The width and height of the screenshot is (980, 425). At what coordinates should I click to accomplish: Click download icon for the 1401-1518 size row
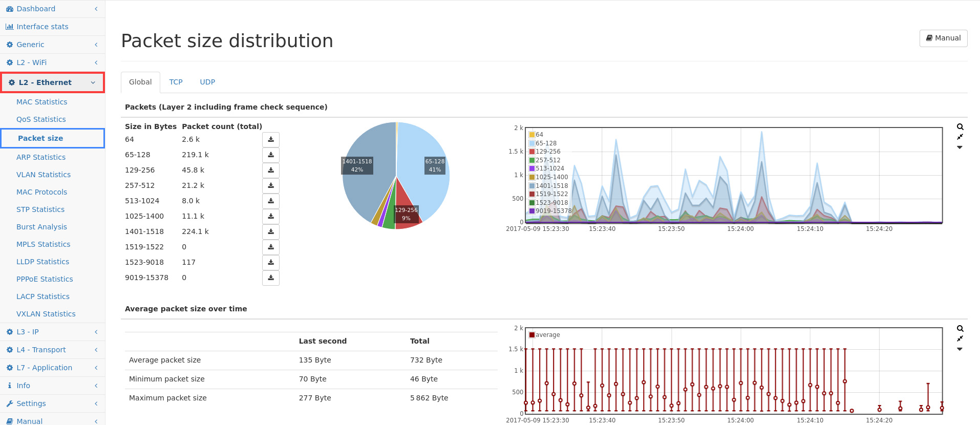click(x=270, y=232)
